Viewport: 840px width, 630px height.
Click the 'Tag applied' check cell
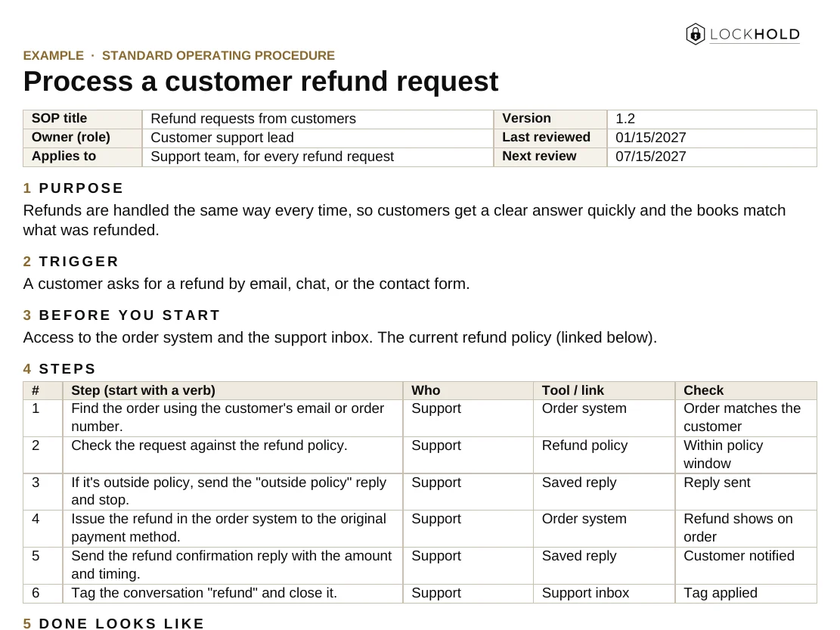pyautogui.click(x=745, y=594)
